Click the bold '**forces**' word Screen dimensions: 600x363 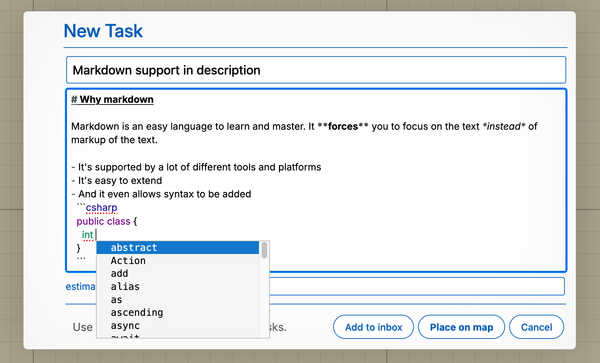coord(343,126)
